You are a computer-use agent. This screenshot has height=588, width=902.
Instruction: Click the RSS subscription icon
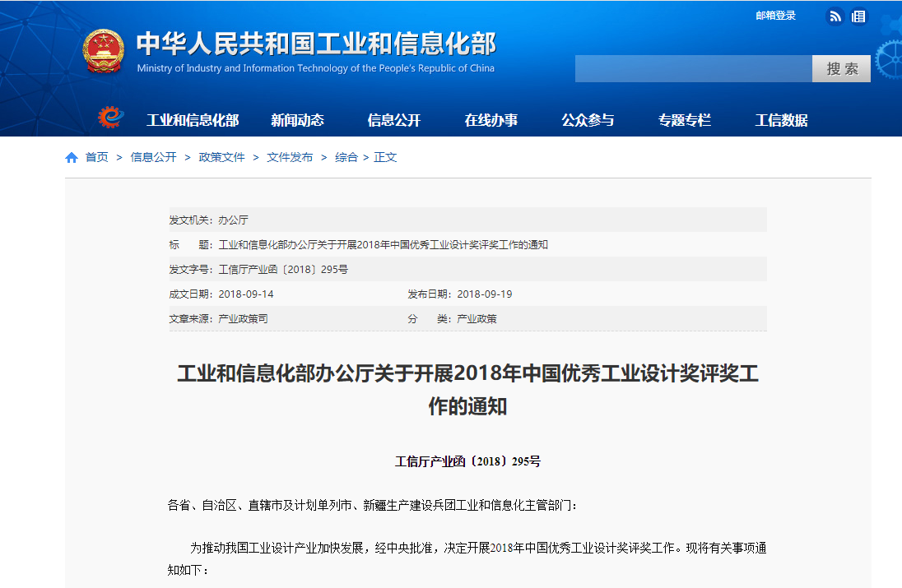835,16
